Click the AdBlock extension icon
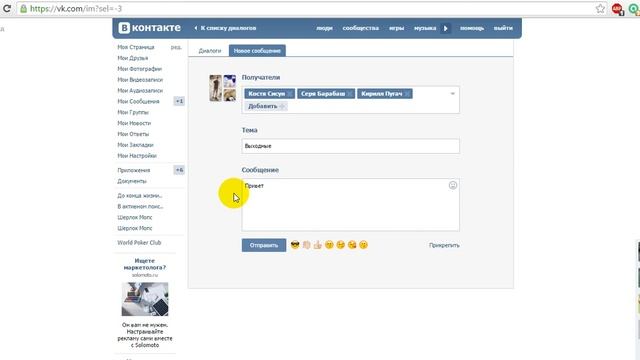This screenshot has width=640, height=360. (x=617, y=9)
